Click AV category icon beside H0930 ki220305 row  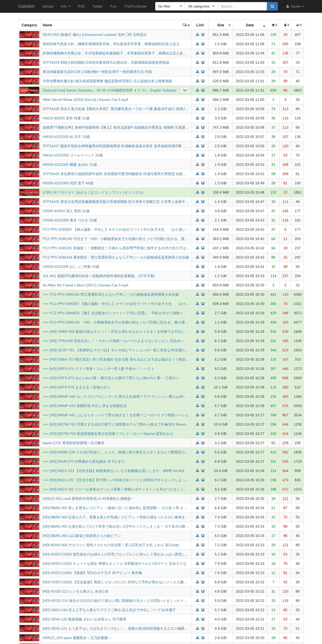coord(29,183)
